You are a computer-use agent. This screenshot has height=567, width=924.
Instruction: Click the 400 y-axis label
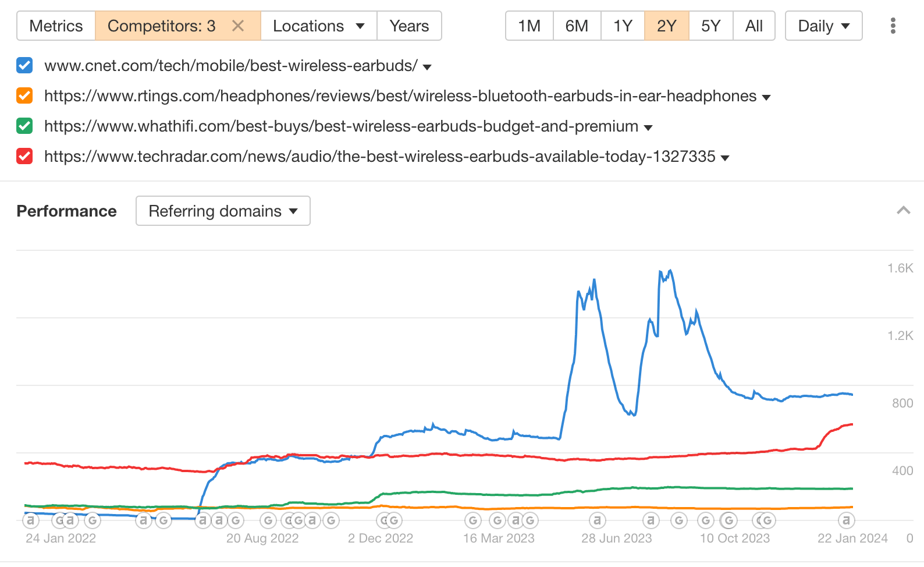point(902,470)
